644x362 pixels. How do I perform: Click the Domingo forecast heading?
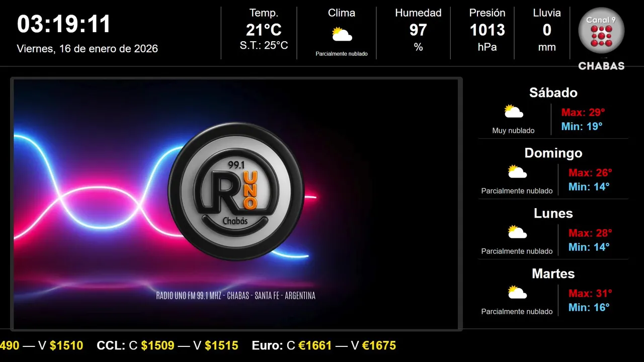click(x=553, y=153)
